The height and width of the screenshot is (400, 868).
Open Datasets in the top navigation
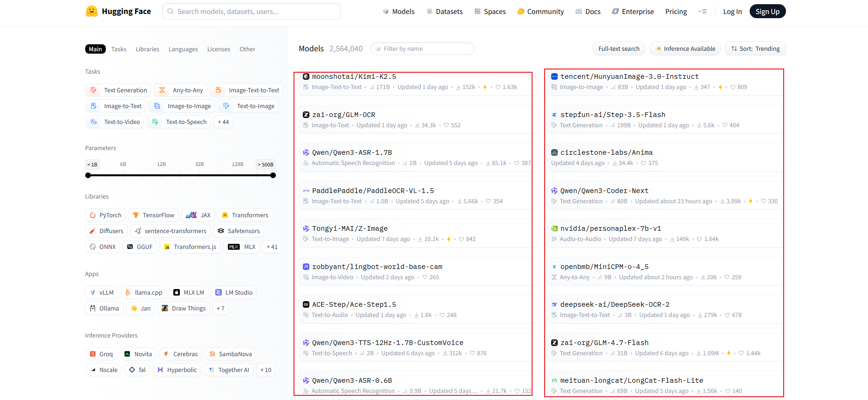(x=444, y=11)
